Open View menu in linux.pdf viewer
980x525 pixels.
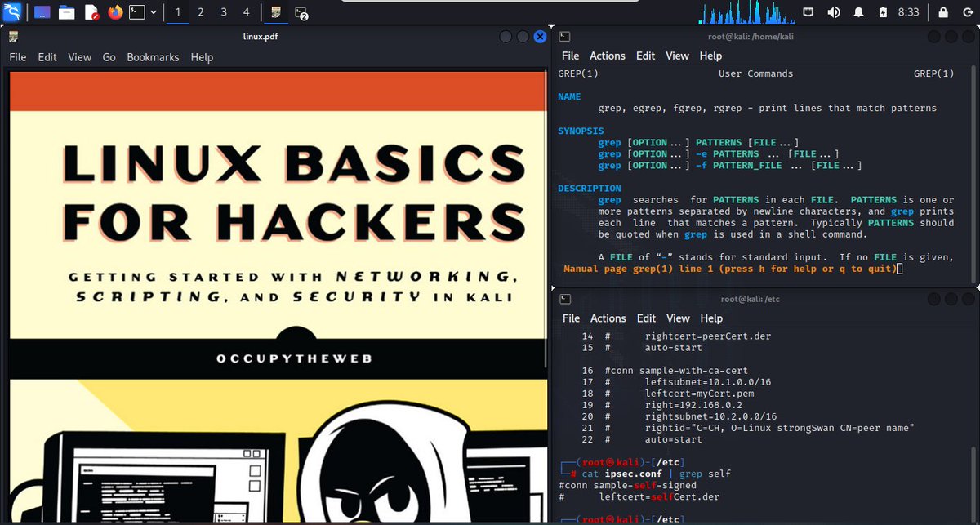80,57
